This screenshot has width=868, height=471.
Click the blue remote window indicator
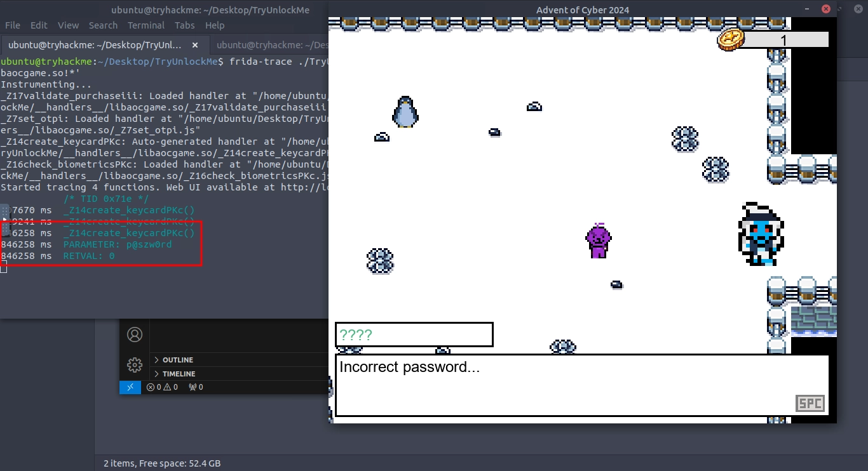point(130,387)
